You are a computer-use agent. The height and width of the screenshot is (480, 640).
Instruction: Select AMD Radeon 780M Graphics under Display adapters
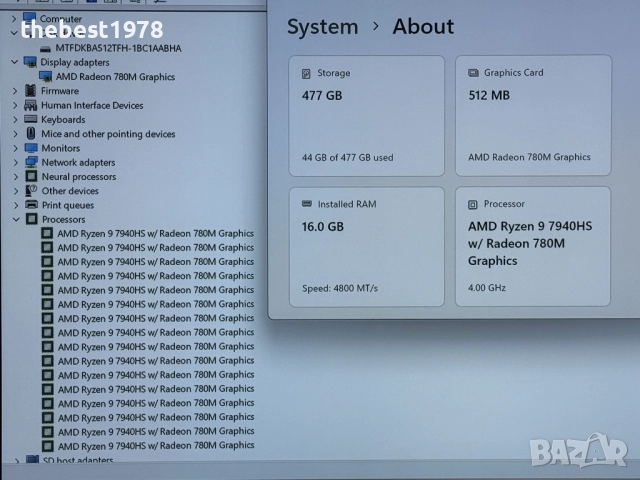click(115, 77)
